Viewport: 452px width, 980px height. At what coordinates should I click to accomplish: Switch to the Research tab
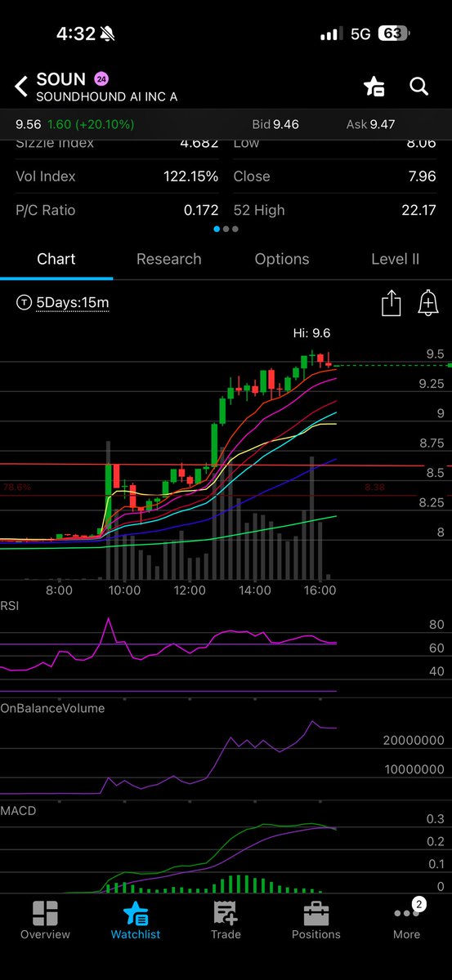169,259
